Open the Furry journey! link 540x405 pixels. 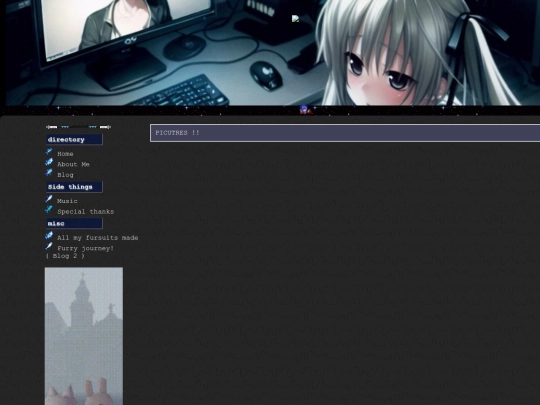(x=85, y=248)
